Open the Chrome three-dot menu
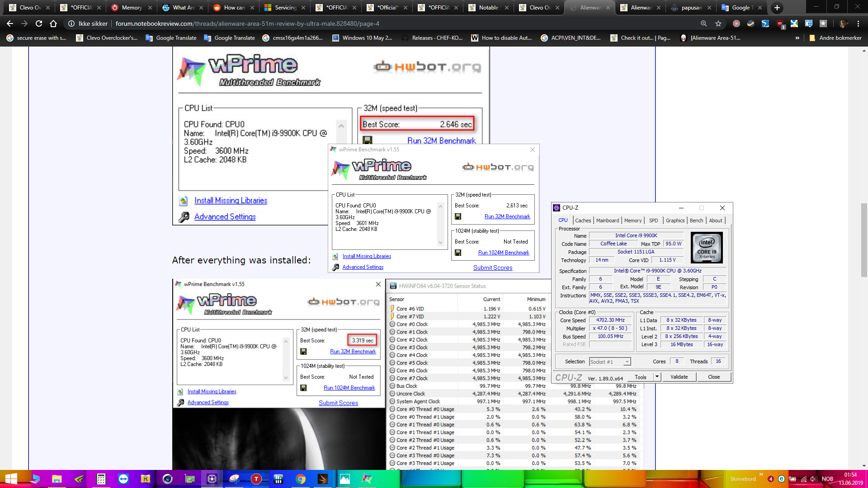The height and width of the screenshot is (488, 868). click(x=858, y=23)
